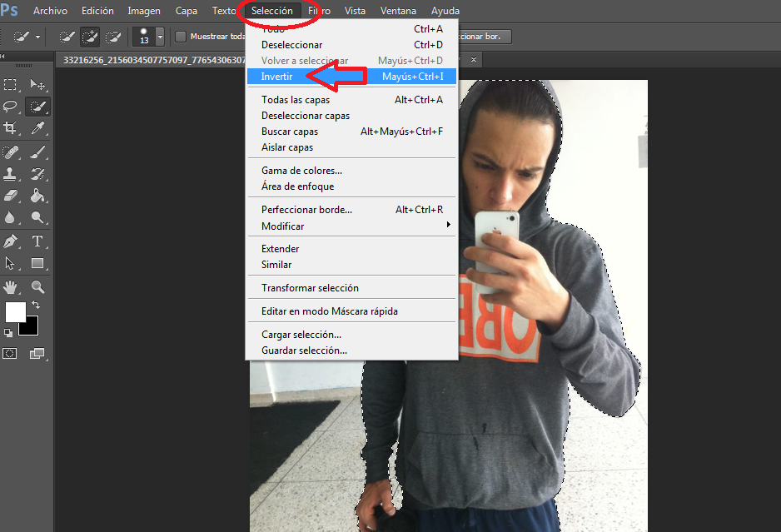Select the Hand tool
Viewport: 781px width, 532px height.
[10, 287]
